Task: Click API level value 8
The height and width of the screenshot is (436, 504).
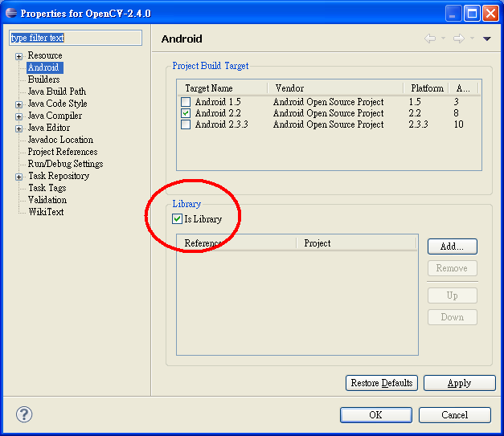Action: tap(456, 113)
